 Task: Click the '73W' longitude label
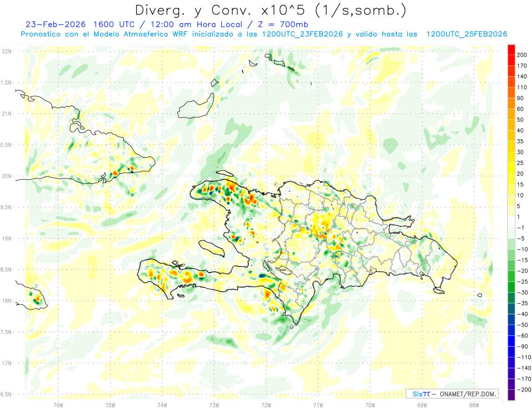click(x=214, y=405)
